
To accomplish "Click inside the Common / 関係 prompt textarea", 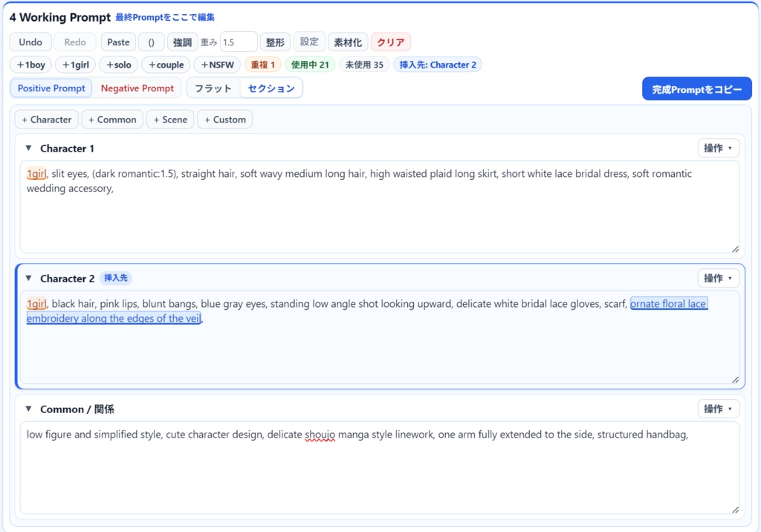I will tap(380, 467).
